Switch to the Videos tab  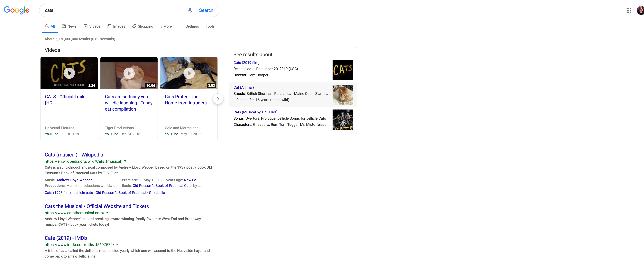(92, 26)
